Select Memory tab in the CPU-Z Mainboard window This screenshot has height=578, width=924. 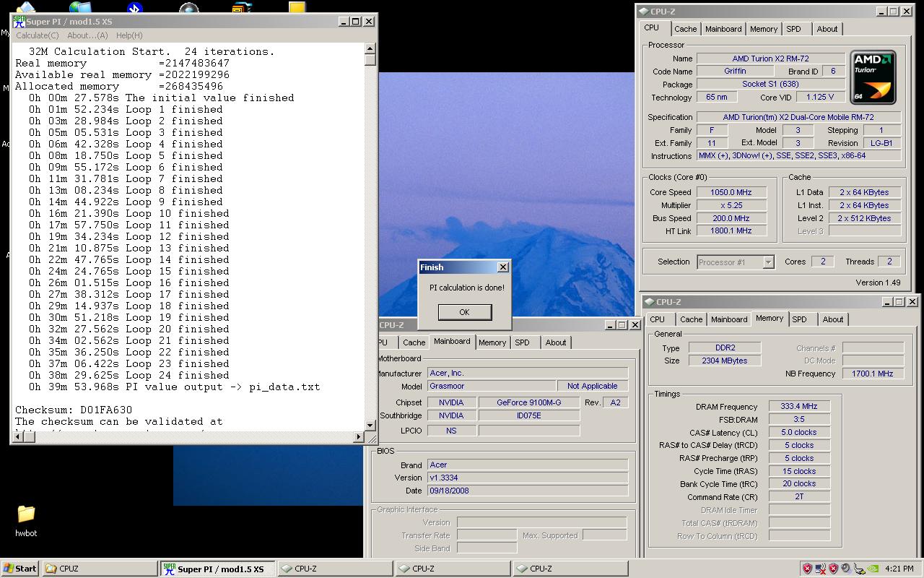click(x=492, y=342)
